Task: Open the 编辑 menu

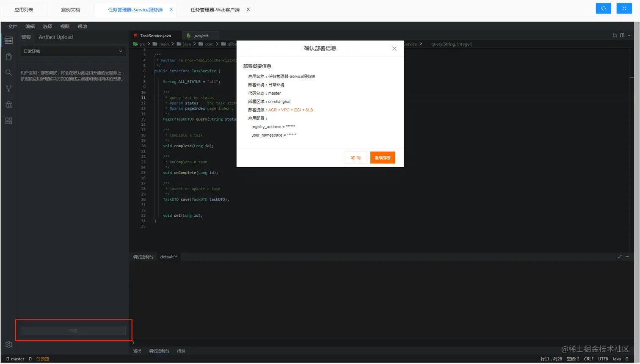Action: tap(30, 26)
